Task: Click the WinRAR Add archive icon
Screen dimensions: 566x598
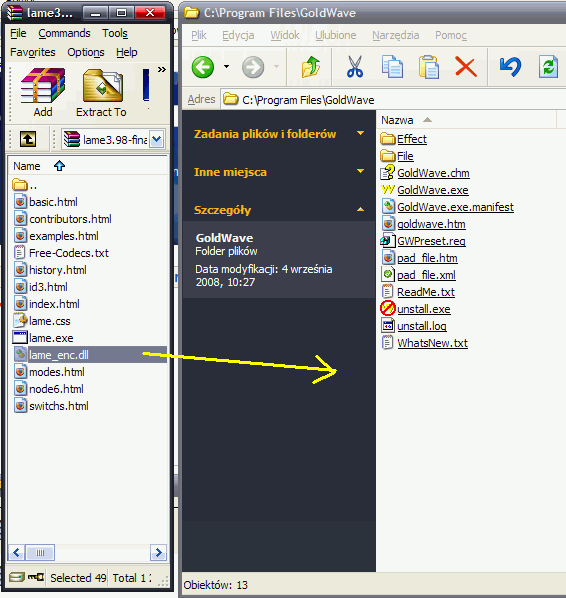Action: click(43, 86)
